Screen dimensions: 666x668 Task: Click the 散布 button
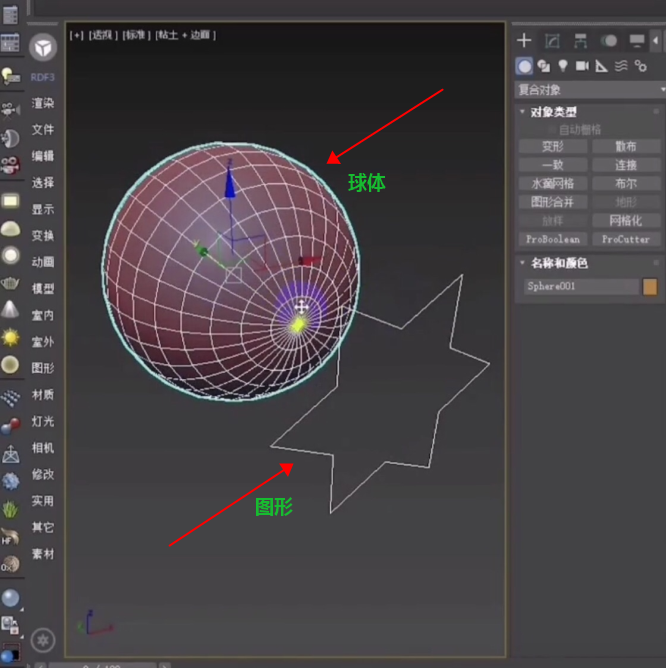pos(626,147)
